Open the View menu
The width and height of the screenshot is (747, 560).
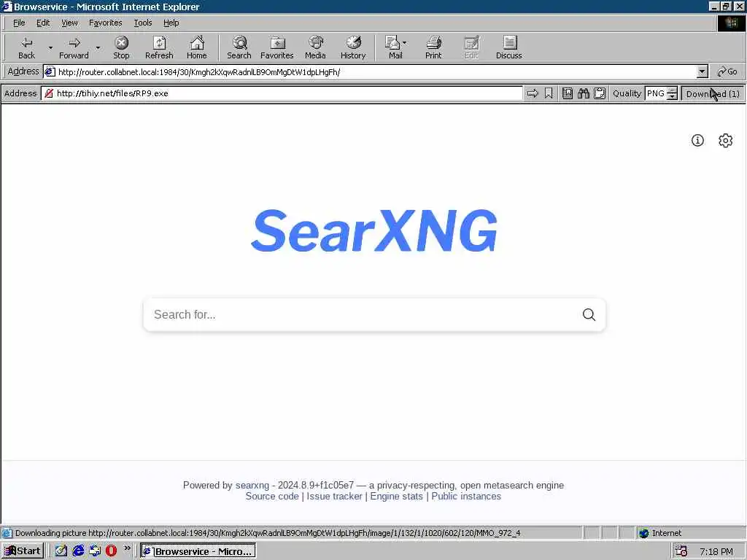pyautogui.click(x=69, y=23)
